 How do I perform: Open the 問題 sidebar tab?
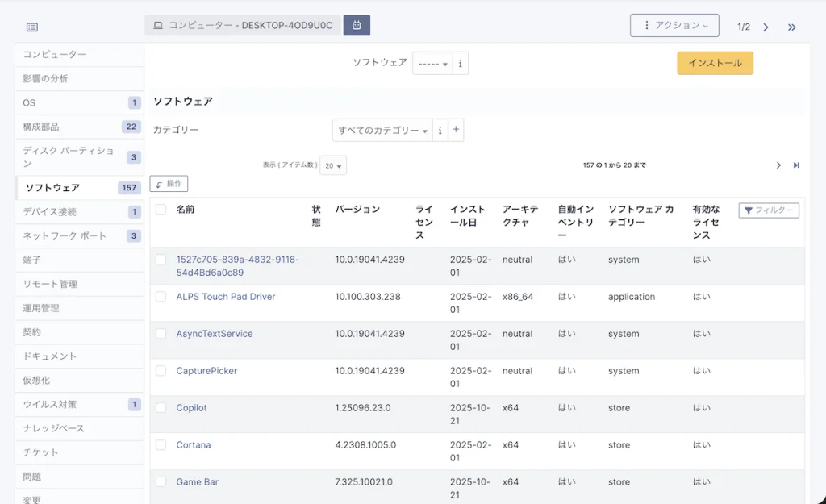80,477
